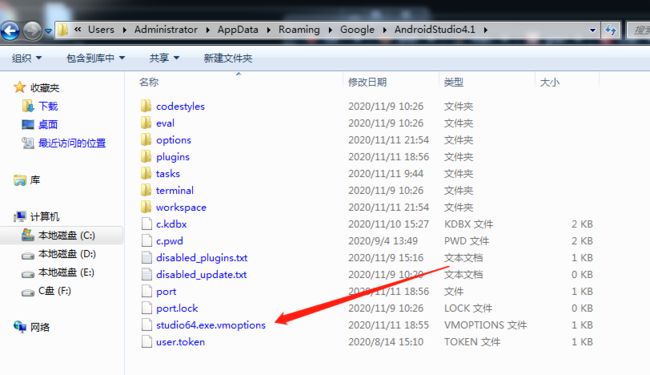The height and width of the screenshot is (375, 650).
Task: Expand the arrow after Administrator in path
Action: pyautogui.click(x=208, y=30)
